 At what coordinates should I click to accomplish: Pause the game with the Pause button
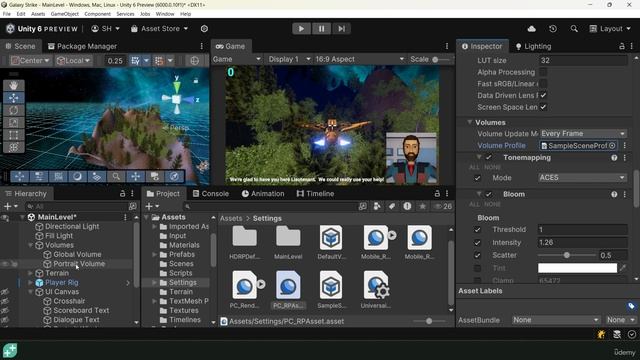point(321,29)
